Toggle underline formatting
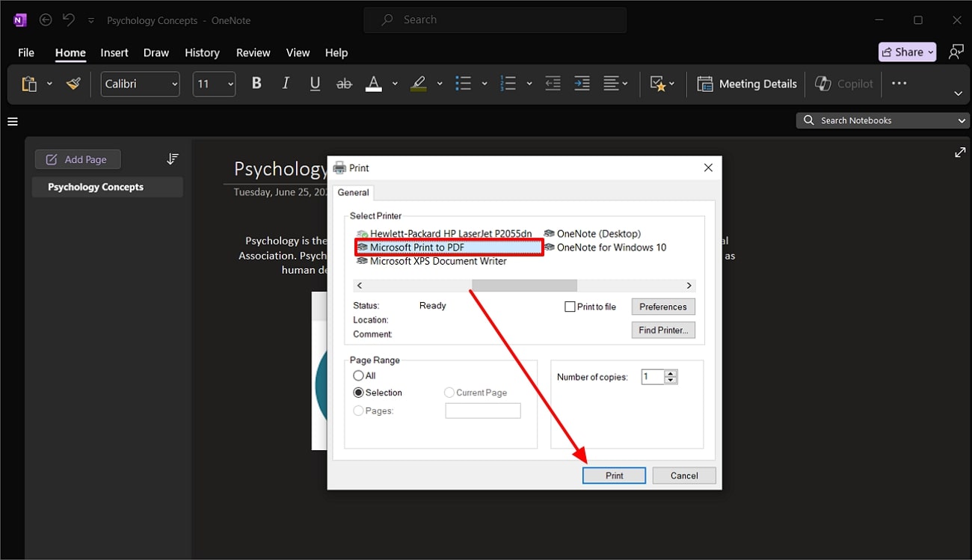 tap(315, 84)
